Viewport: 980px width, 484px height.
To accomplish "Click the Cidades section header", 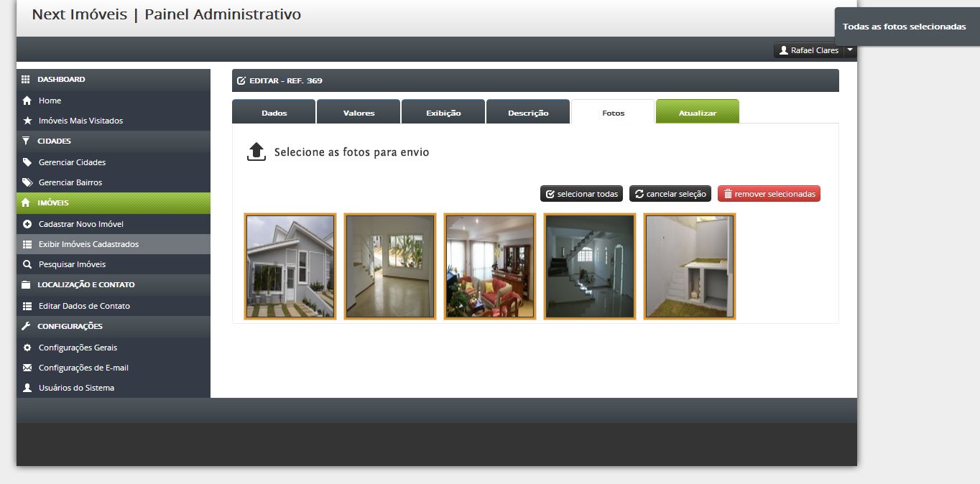I will [x=114, y=141].
